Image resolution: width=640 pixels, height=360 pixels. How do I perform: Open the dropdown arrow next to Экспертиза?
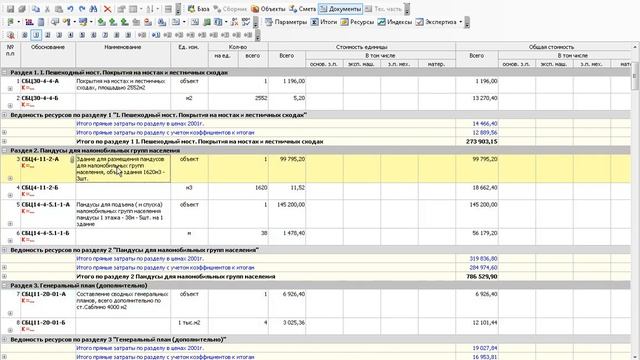pyautogui.click(x=461, y=22)
